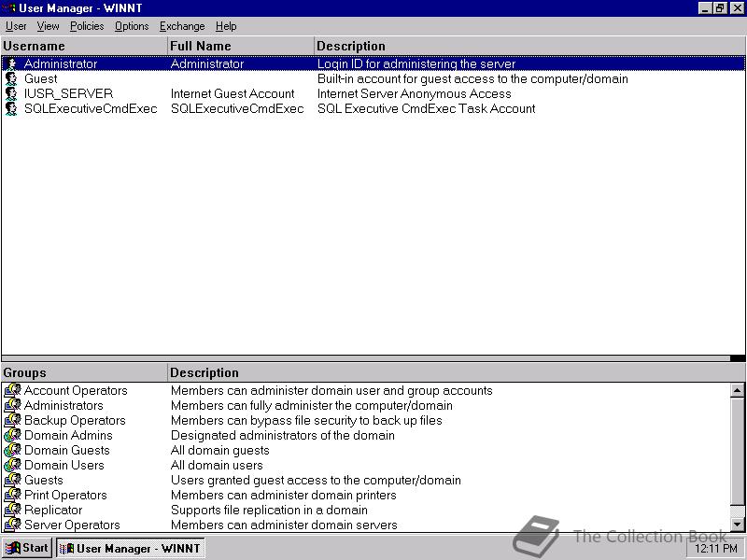Open the Help menu

(x=225, y=26)
